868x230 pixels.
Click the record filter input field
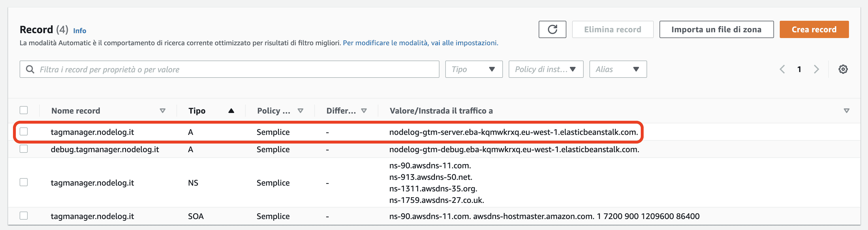pyautogui.click(x=229, y=69)
